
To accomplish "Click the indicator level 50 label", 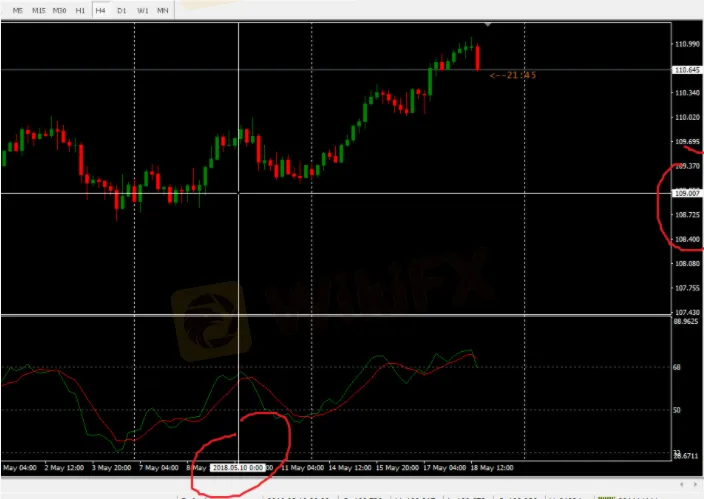I will pyautogui.click(x=677, y=410).
